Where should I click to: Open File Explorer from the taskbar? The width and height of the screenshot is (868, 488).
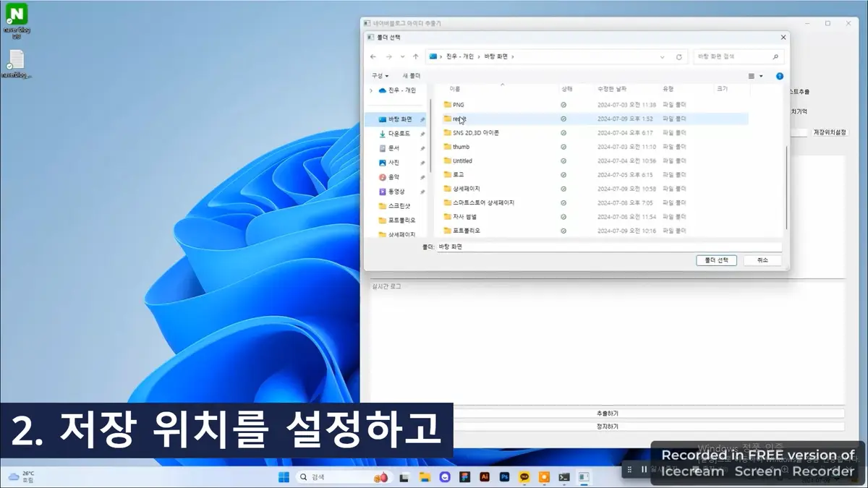click(425, 477)
